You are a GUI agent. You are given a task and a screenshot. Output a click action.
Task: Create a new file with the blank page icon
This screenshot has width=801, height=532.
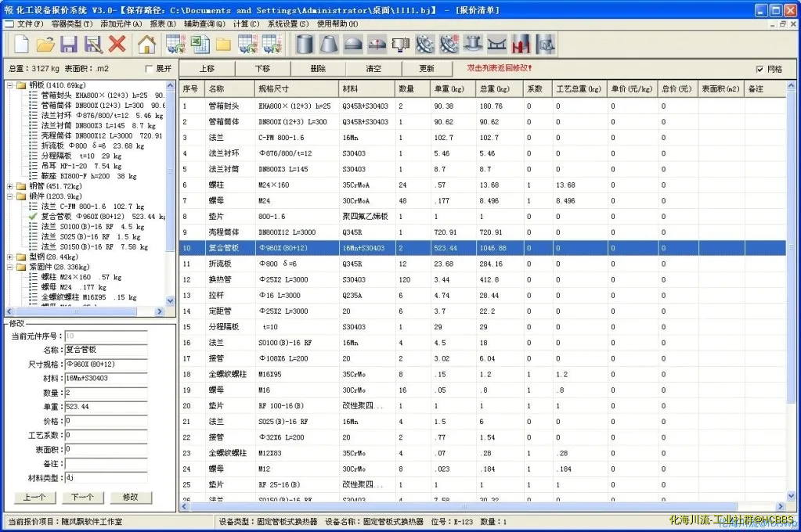coord(21,45)
